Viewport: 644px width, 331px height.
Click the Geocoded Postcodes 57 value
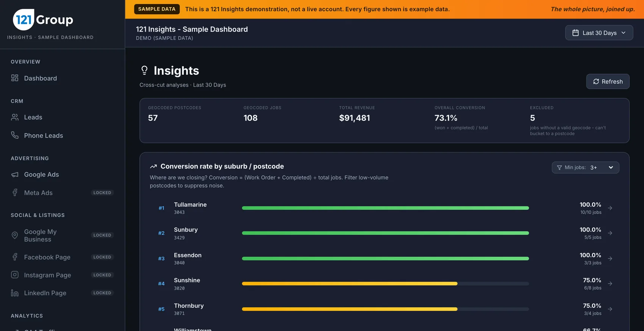[153, 118]
